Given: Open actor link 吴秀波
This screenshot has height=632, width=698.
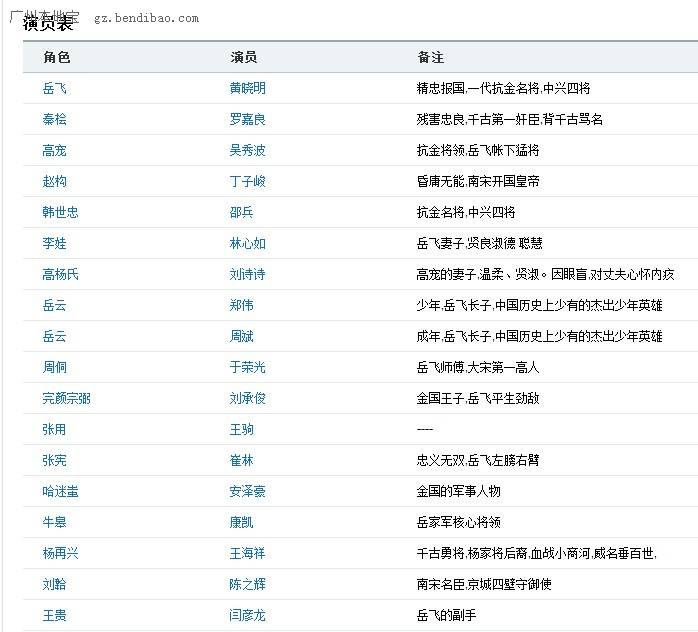Looking at the screenshot, I should coord(248,150).
